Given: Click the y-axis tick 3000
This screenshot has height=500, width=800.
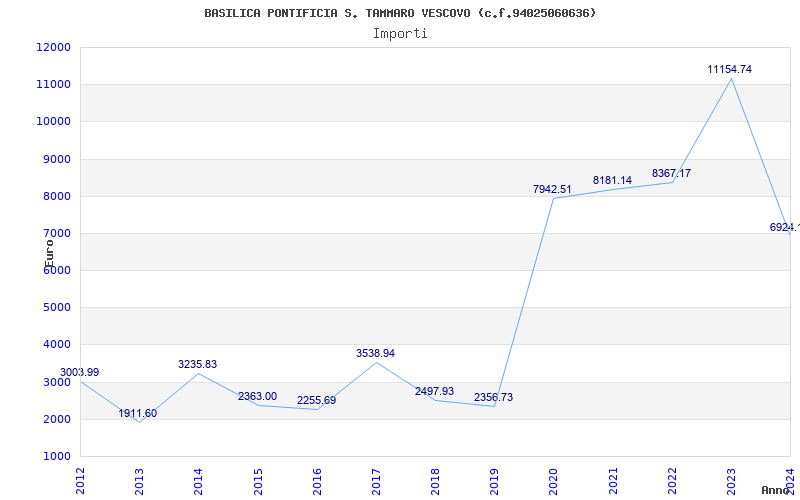Looking at the screenshot, I should [56, 383].
